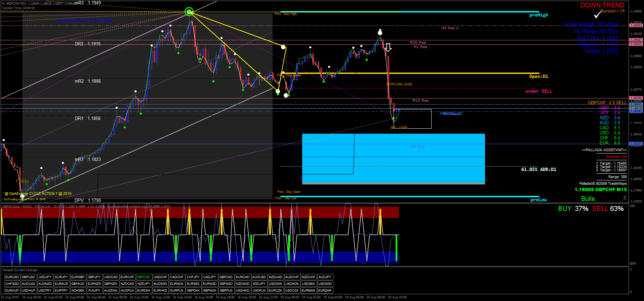Click the order SELL label
This screenshot has width=644, height=301.
click(x=538, y=91)
